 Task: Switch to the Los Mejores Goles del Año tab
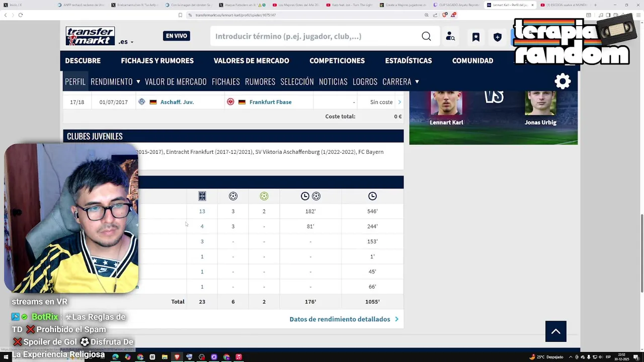[296, 5]
